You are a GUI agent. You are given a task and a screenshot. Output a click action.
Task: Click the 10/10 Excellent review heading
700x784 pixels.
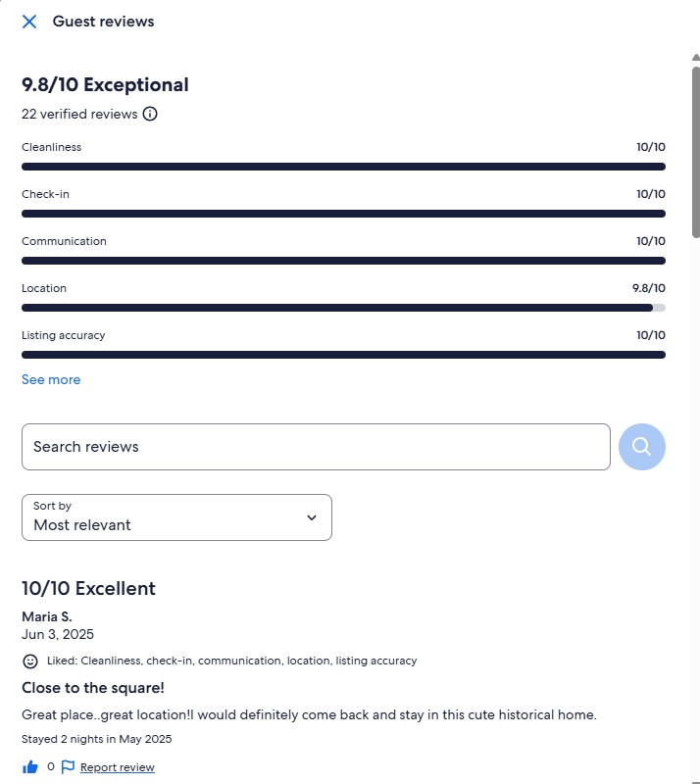point(88,589)
